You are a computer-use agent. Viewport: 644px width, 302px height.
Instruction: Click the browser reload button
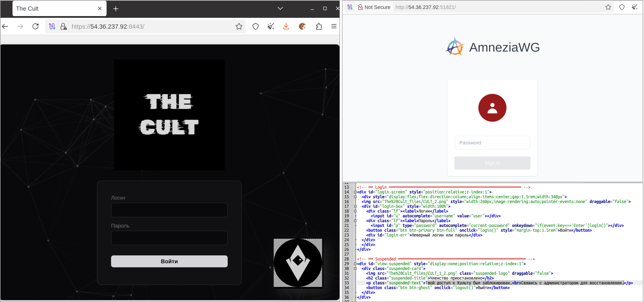click(35, 26)
